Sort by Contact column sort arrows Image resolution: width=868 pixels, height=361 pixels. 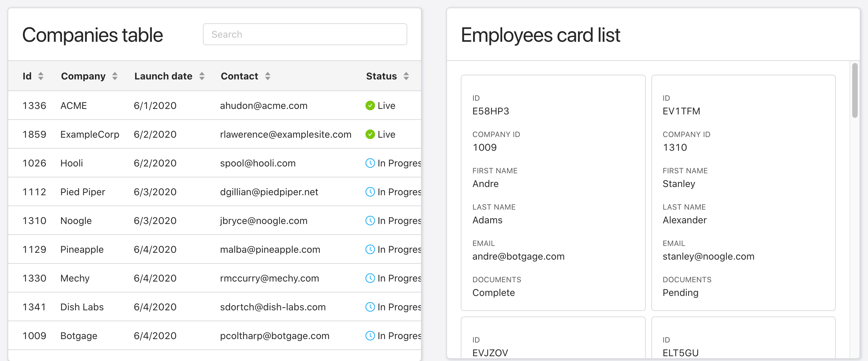pyautogui.click(x=268, y=76)
